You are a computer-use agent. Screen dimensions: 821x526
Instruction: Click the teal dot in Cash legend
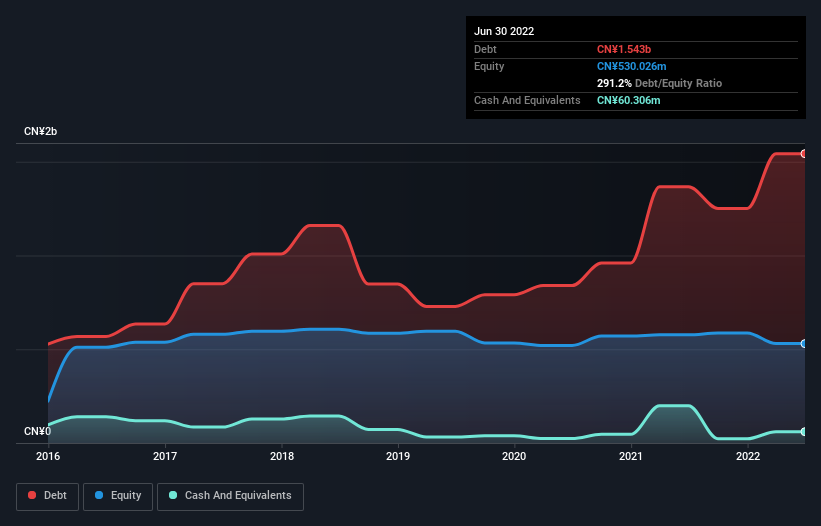173,495
